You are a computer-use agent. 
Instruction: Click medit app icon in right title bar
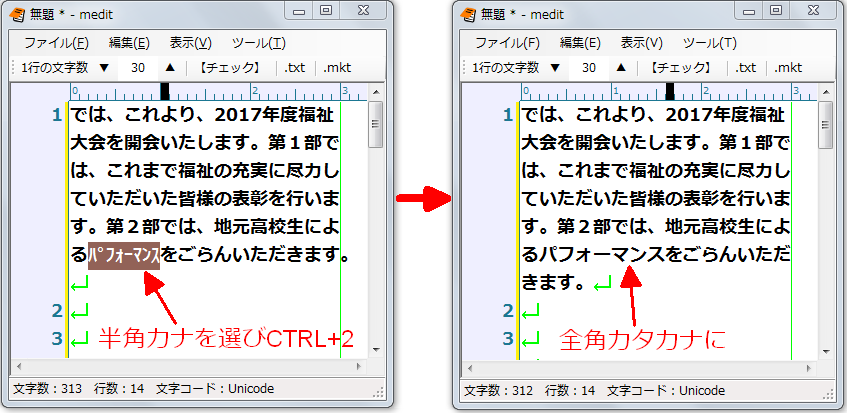pos(468,15)
